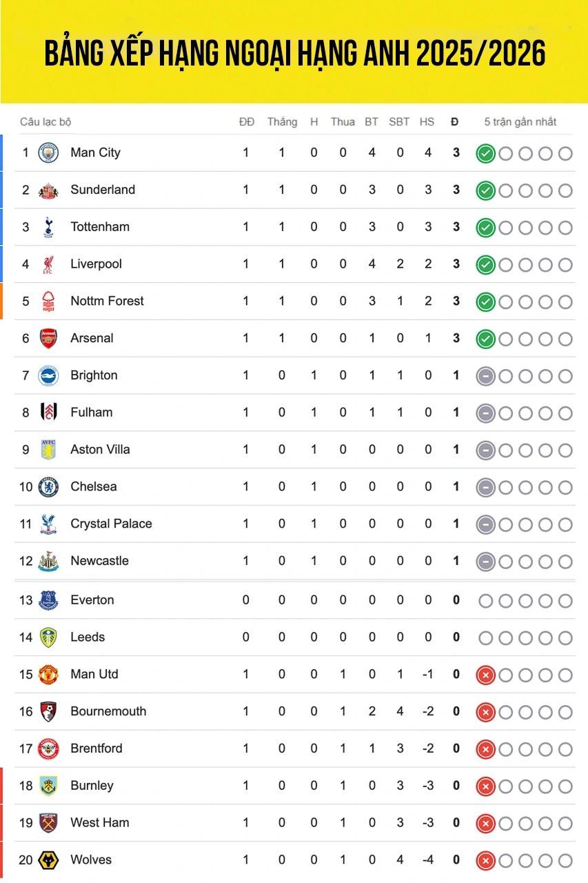This screenshot has width=588, height=883.
Task: Click the Liverpool club crest
Action: coord(48,264)
